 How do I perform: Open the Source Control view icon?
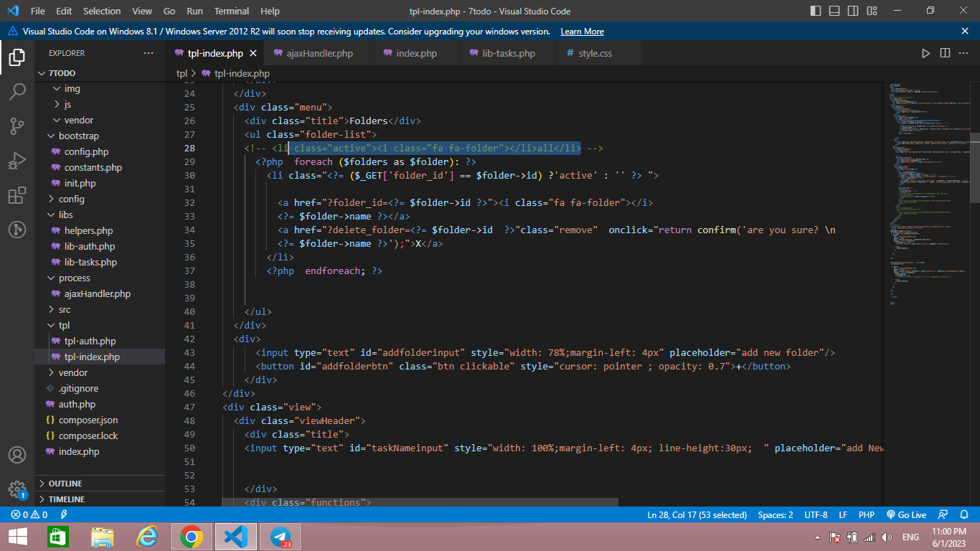pos(17,127)
